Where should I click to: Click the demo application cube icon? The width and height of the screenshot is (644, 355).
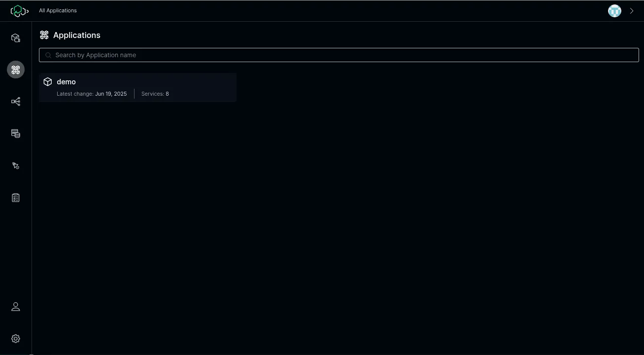pyautogui.click(x=48, y=82)
